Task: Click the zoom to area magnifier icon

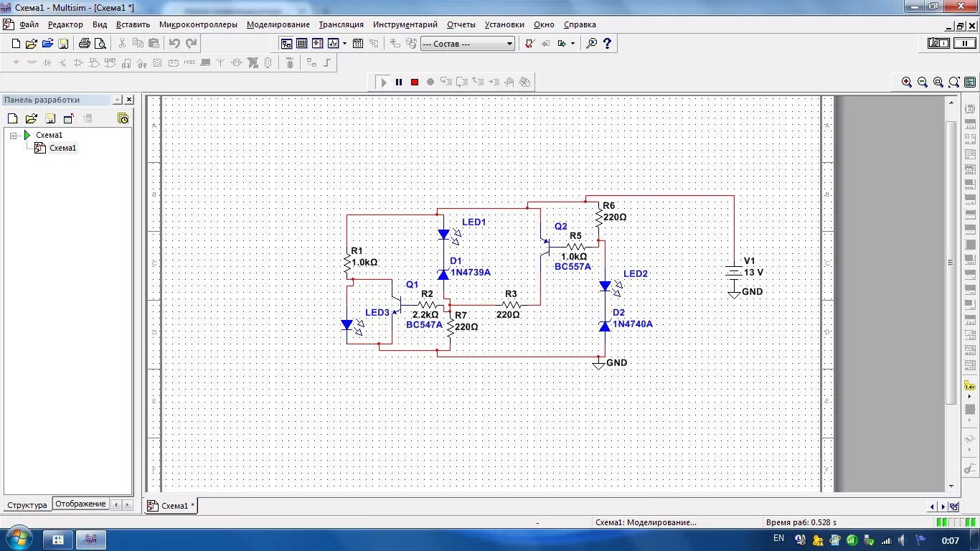Action: (x=938, y=82)
